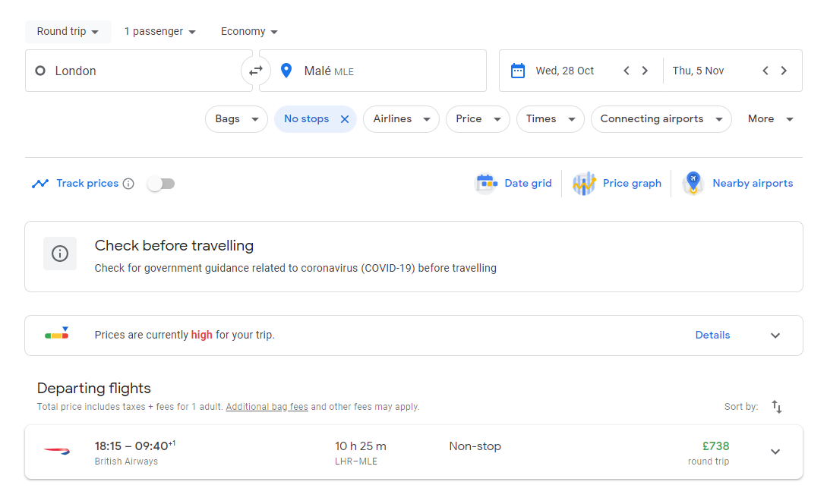
Task: Enable the Track prices switch
Action: (x=161, y=184)
